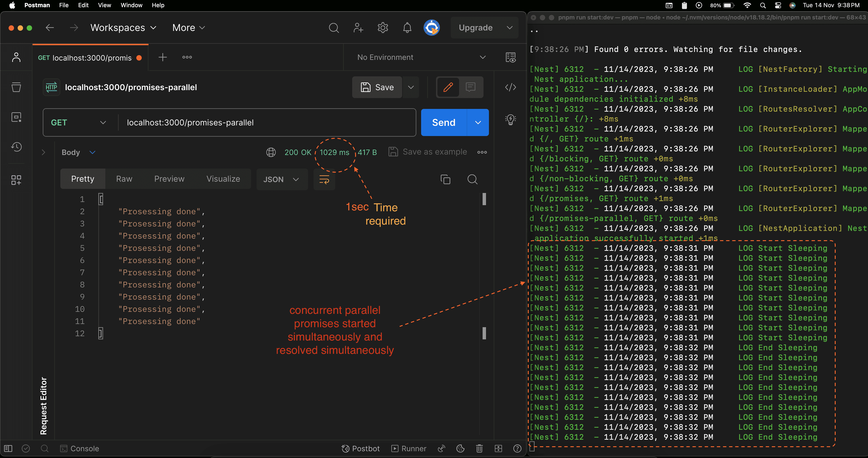Switch to the Pretty view tab
This screenshot has height=458, width=868.
(x=83, y=179)
